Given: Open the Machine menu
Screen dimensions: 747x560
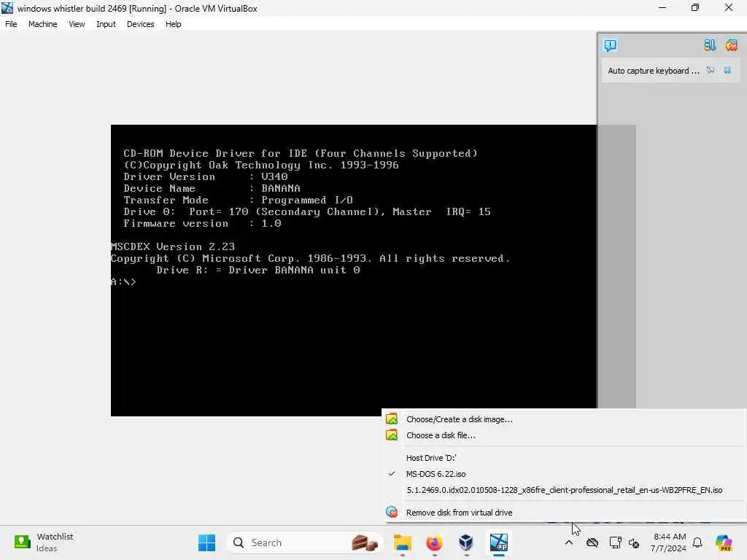Looking at the screenshot, I should pyautogui.click(x=42, y=24).
